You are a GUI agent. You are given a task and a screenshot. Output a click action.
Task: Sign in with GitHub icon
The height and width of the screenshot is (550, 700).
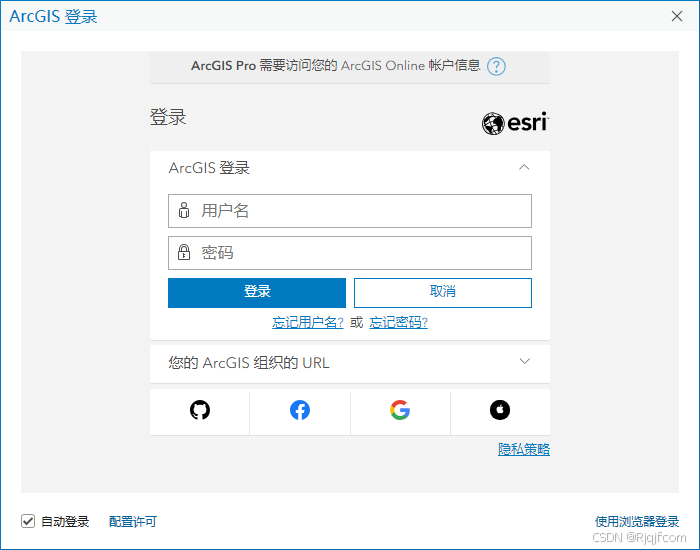(200, 410)
